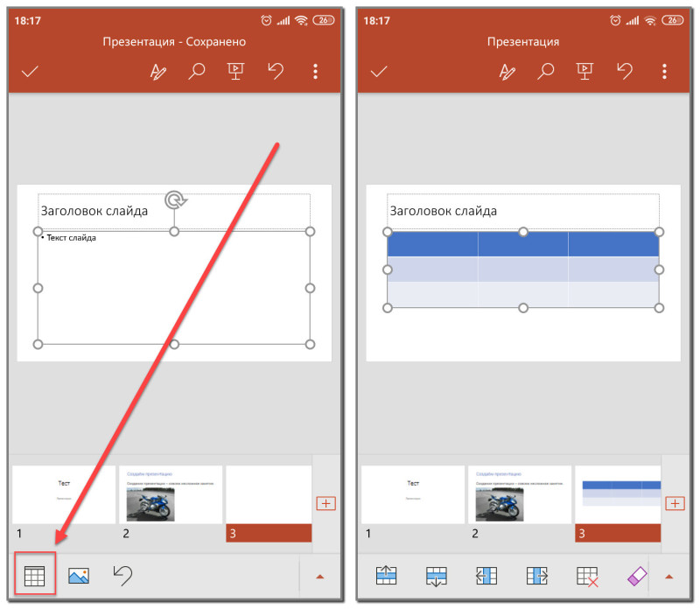Select slide 1 thumbnail in left phone
This screenshot has height=609, width=700.
[x=64, y=494]
